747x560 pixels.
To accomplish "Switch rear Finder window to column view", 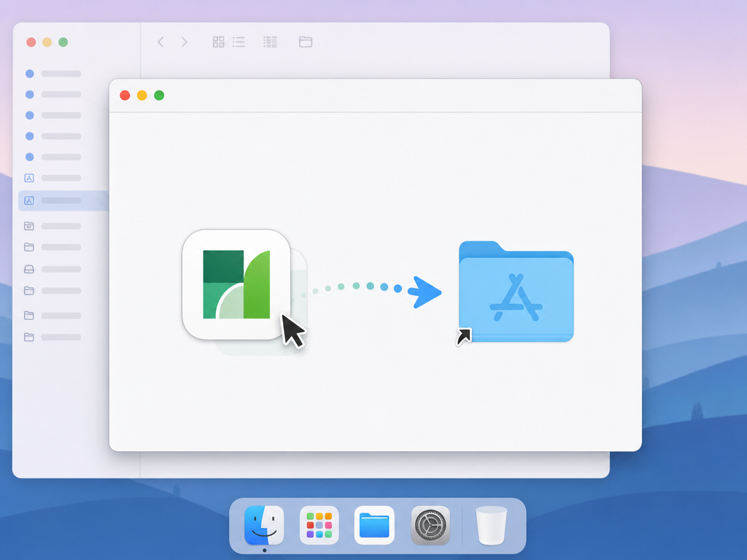I will (270, 42).
